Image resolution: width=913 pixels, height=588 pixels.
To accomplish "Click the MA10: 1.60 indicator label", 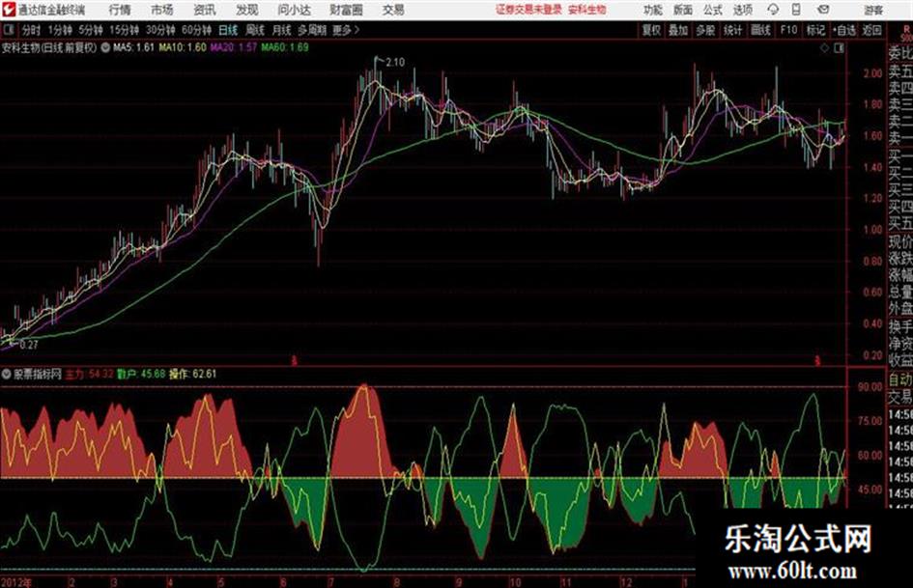I will point(183,47).
